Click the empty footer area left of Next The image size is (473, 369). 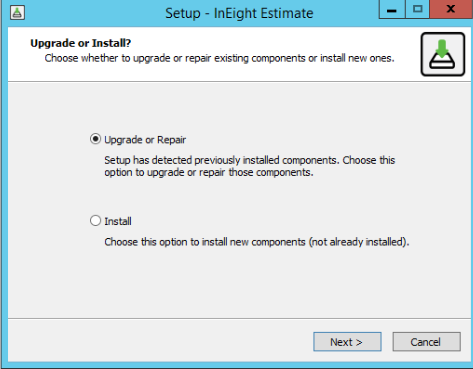click(160, 342)
